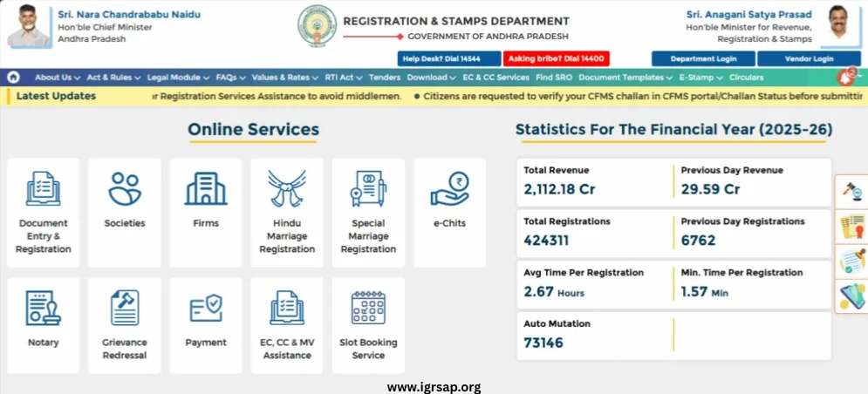The width and height of the screenshot is (868, 394).
Task: Select Min. Time Per Registration 1.57 Min
Action: pyautogui.click(x=705, y=292)
